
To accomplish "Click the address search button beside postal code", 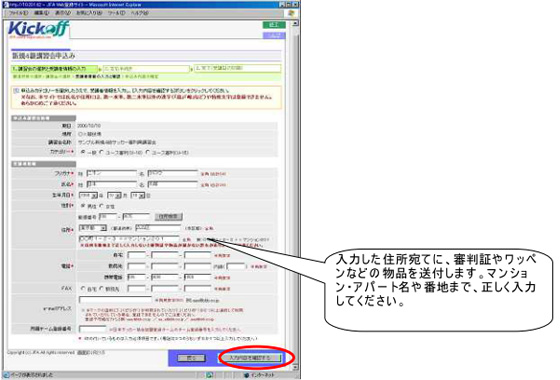I will tap(169, 216).
